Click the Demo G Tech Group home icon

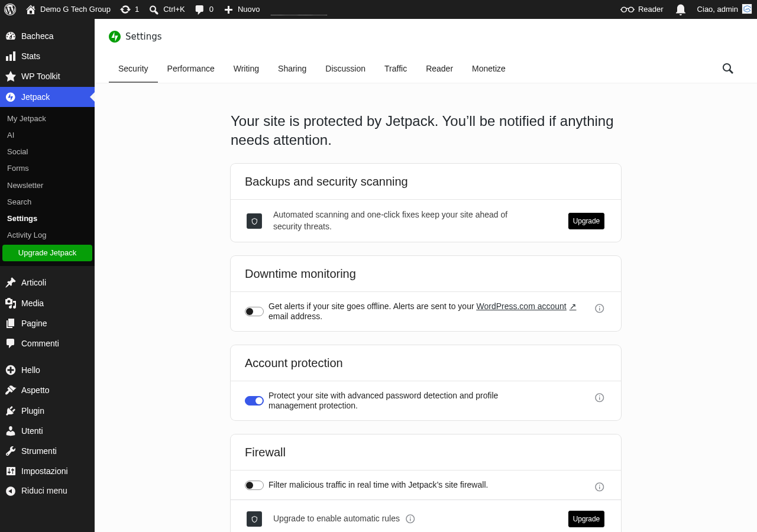tap(31, 9)
